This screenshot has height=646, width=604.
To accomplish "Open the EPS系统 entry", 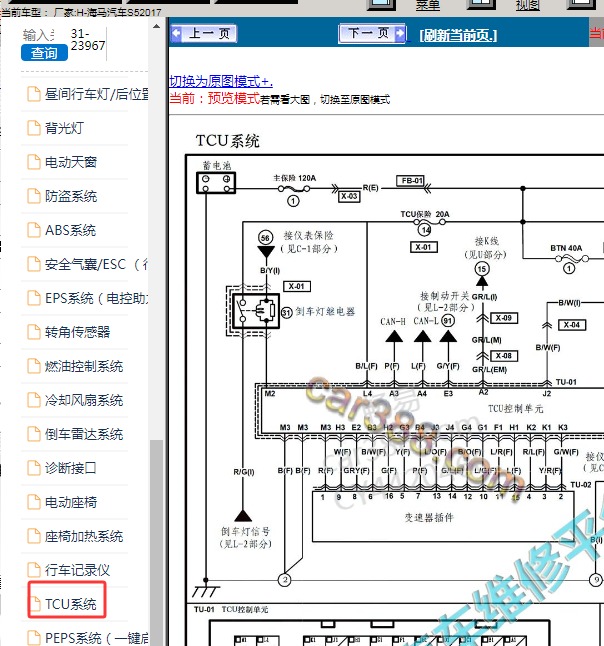I will coord(96,298).
